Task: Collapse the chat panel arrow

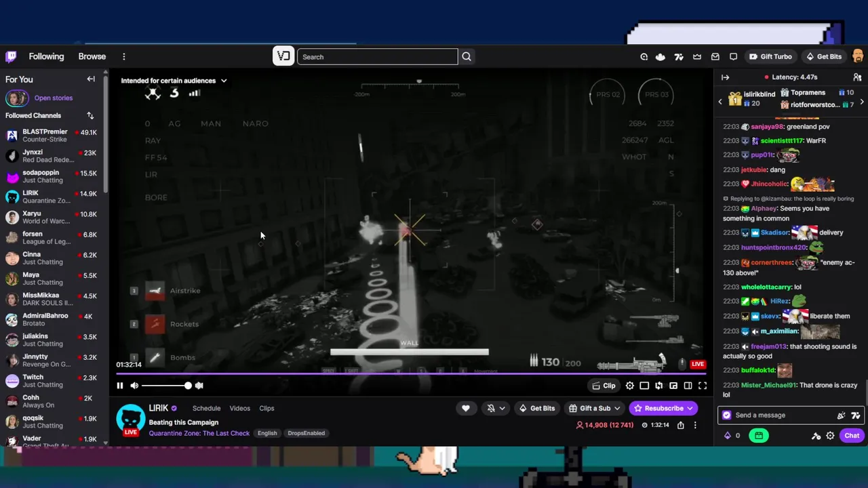Action: [x=725, y=77]
